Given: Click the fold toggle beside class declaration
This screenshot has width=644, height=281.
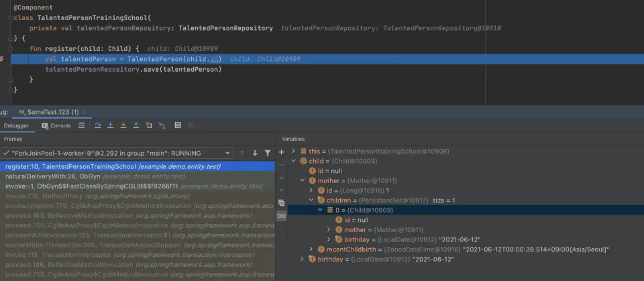Looking at the screenshot, I should coord(10,18).
